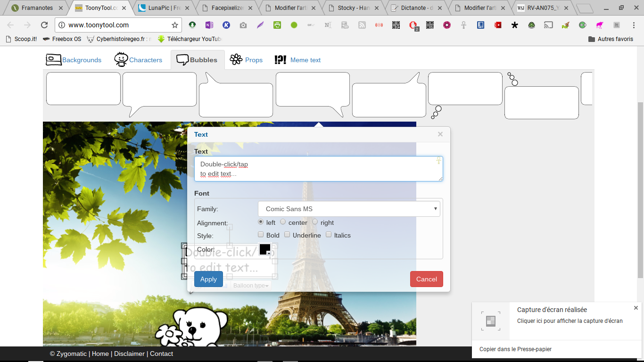
Task: Pick the thought bubble with top-left circles
Action: [x=542, y=96]
